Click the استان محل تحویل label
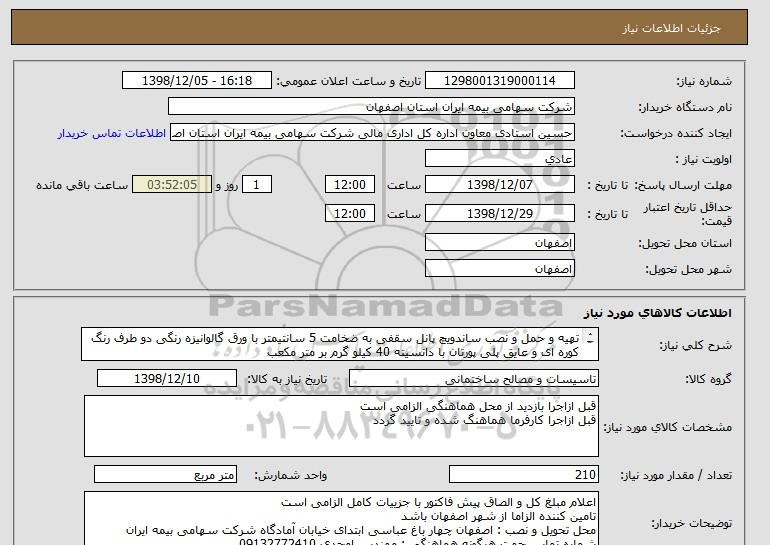The width and height of the screenshot is (770, 545). click(x=685, y=244)
